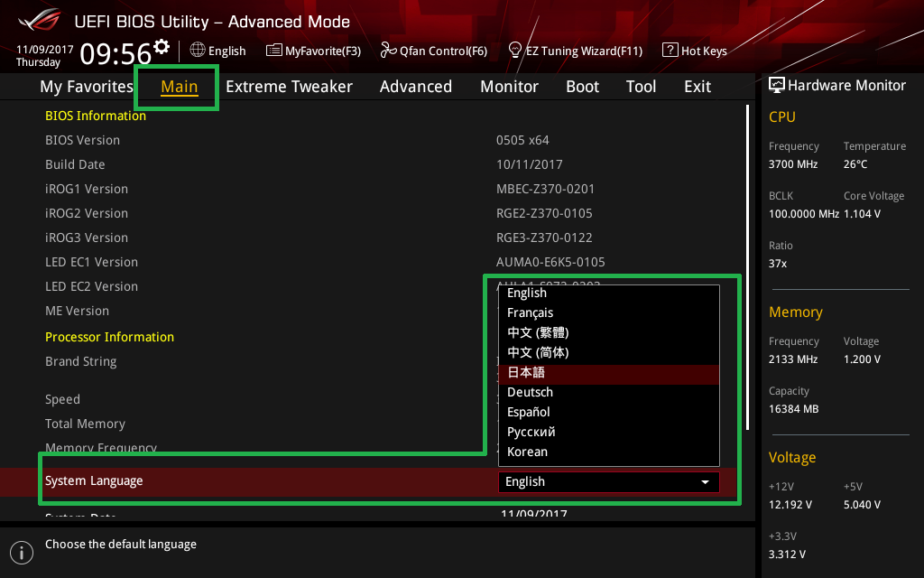Viewport: 924px width, 578px height.
Task: Click value RGE2-Z370-0105
Action: pos(544,213)
